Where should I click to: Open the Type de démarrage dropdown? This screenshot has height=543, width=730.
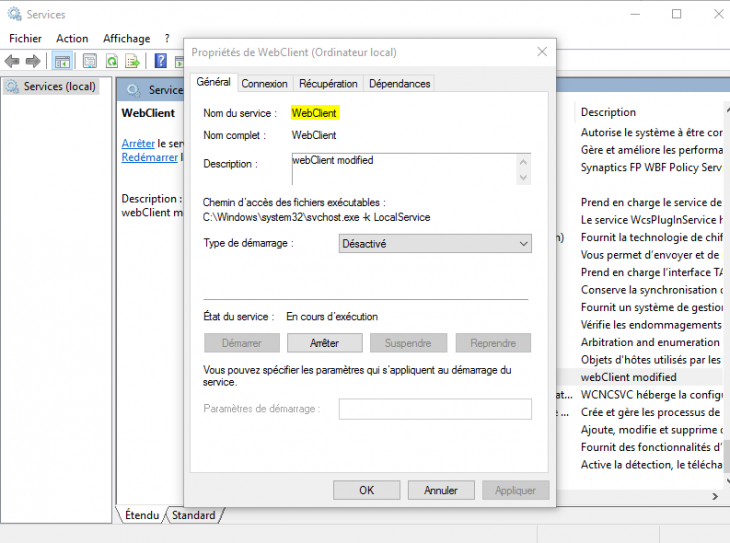435,244
